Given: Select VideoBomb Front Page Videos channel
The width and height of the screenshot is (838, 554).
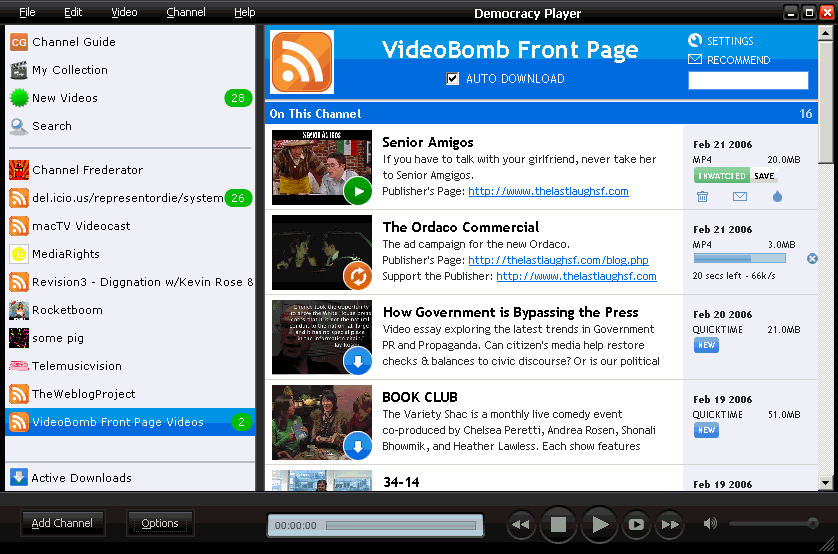Looking at the screenshot, I should pos(130,422).
